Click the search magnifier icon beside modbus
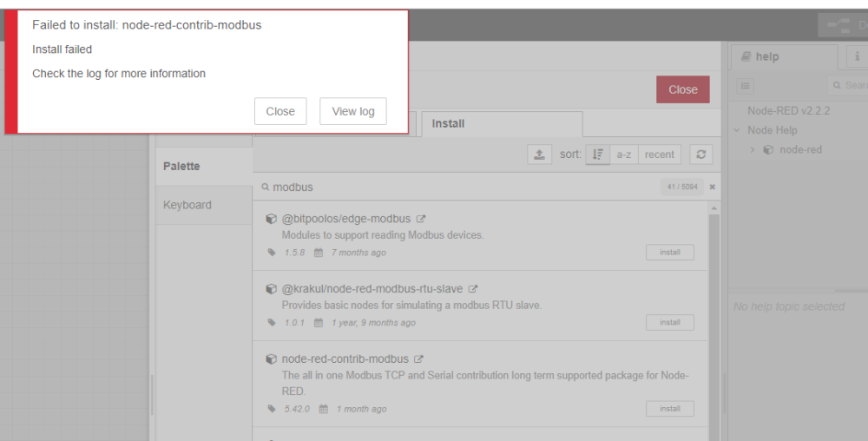Viewport: 868px width, 441px height. point(265,187)
